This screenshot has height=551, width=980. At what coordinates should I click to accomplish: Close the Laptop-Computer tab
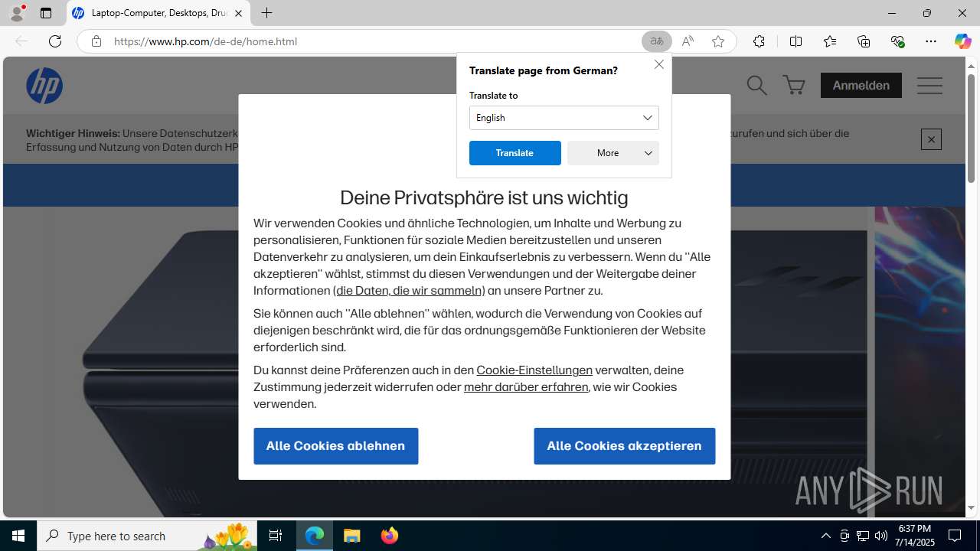[238, 13]
